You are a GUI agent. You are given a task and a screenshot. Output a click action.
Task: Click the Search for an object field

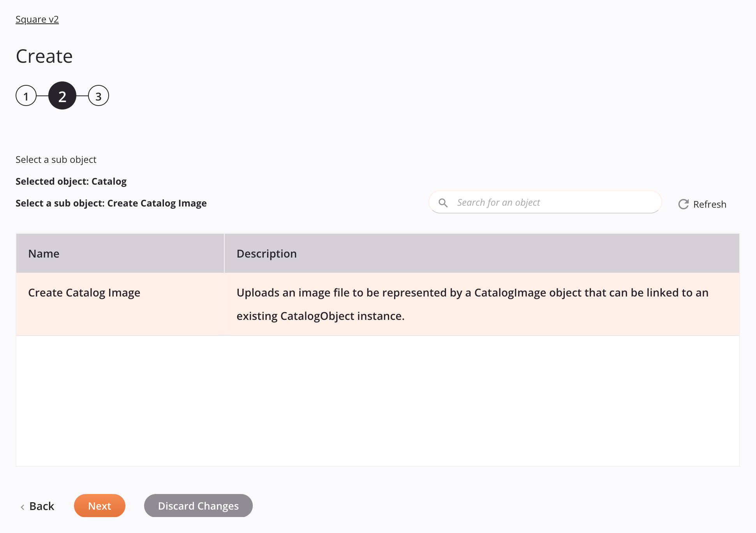point(546,203)
